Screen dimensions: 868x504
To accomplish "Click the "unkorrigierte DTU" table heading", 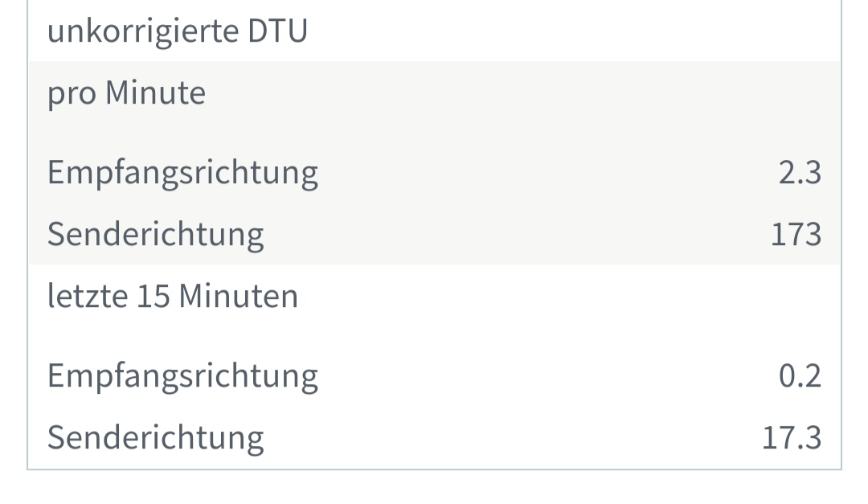I will click(177, 31).
